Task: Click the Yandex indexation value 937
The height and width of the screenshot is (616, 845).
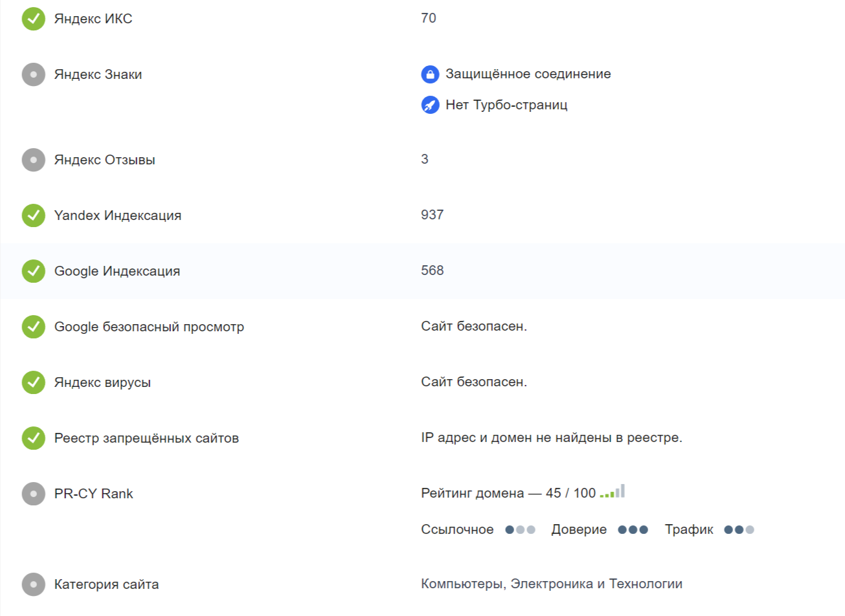Action: coord(433,215)
